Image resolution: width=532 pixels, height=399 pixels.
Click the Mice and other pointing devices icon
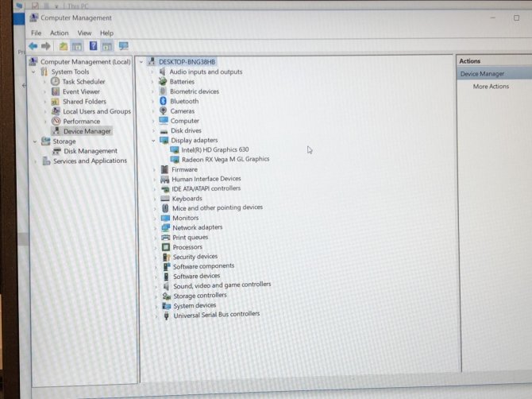165,207
